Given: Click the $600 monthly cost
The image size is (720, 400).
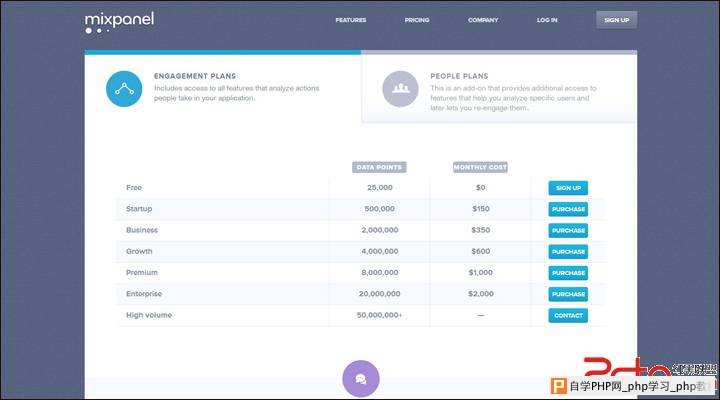Looking at the screenshot, I should [x=481, y=251].
